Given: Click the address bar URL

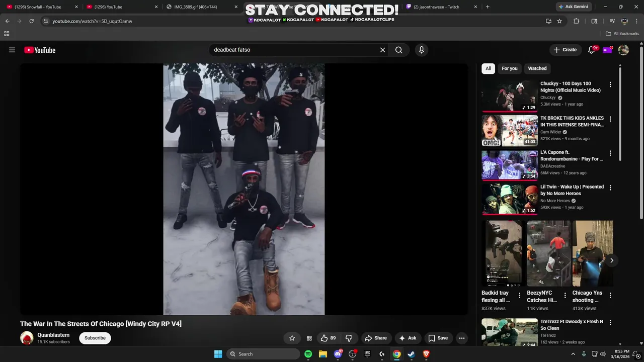Looking at the screenshot, I should (x=92, y=21).
